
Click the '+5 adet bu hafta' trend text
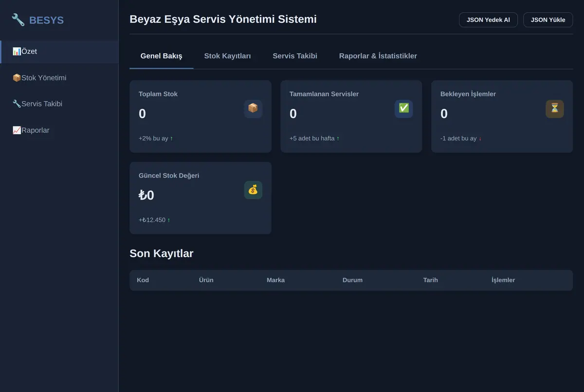coord(314,139)
